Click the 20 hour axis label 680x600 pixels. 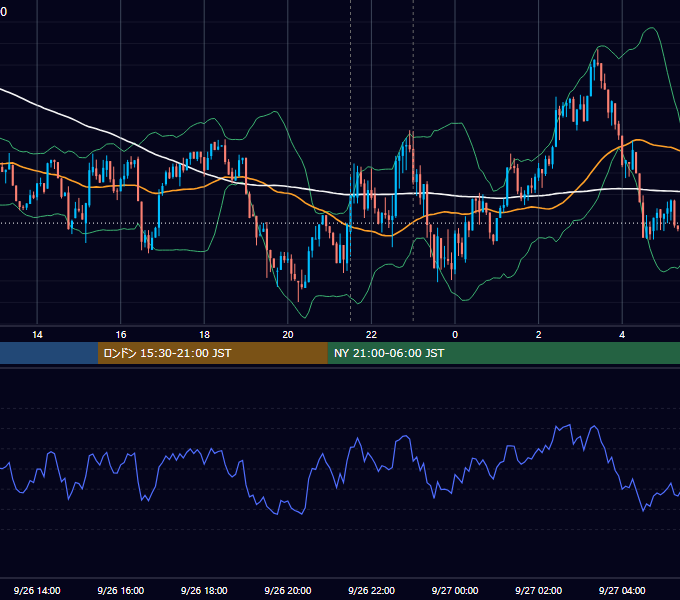[x=288, y=335]
